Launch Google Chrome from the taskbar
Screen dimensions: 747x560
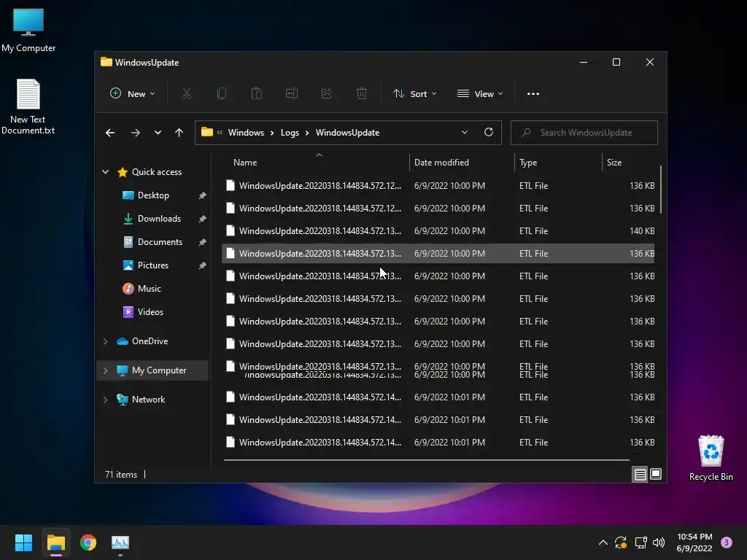coord(88,542)
